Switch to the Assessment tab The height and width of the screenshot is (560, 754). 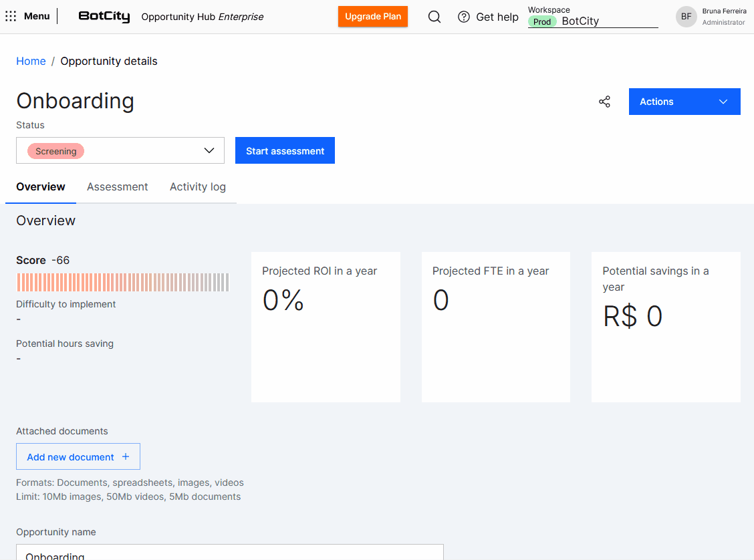(117, 187)
